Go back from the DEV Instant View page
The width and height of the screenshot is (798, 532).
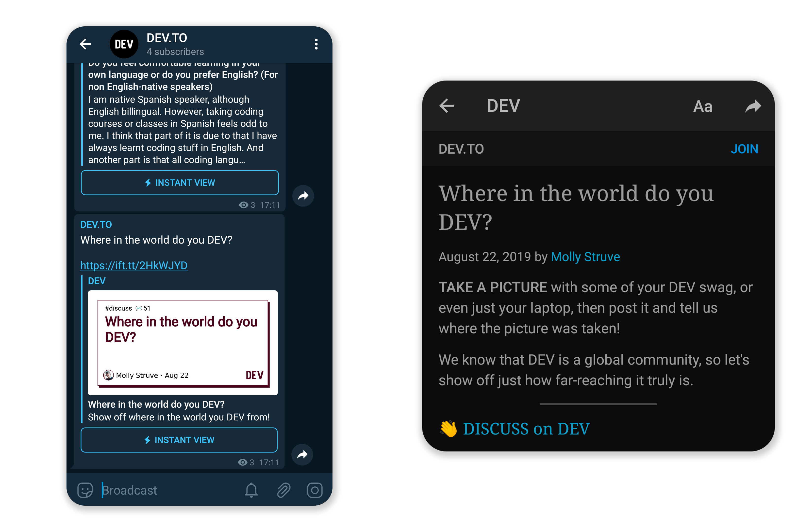pyautogui.click(x=447, y=106)
